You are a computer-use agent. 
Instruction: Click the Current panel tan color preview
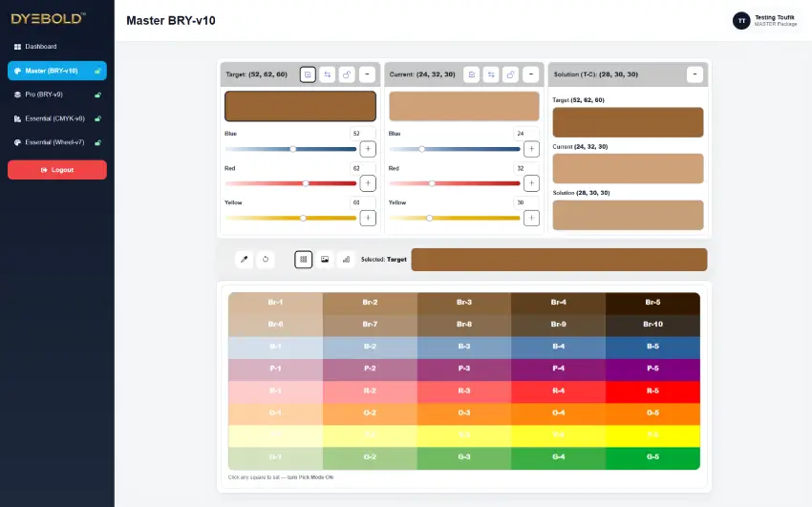pyautogui.click(x=464, y=106)
